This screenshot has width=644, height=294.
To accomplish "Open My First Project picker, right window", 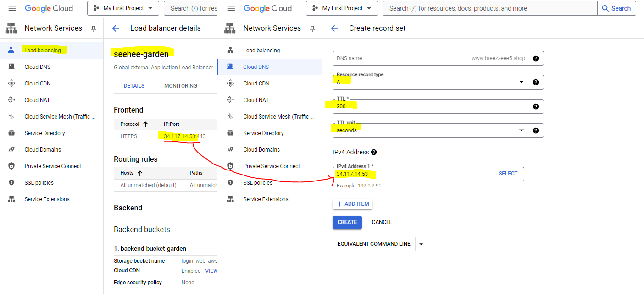I will point(342,8).
